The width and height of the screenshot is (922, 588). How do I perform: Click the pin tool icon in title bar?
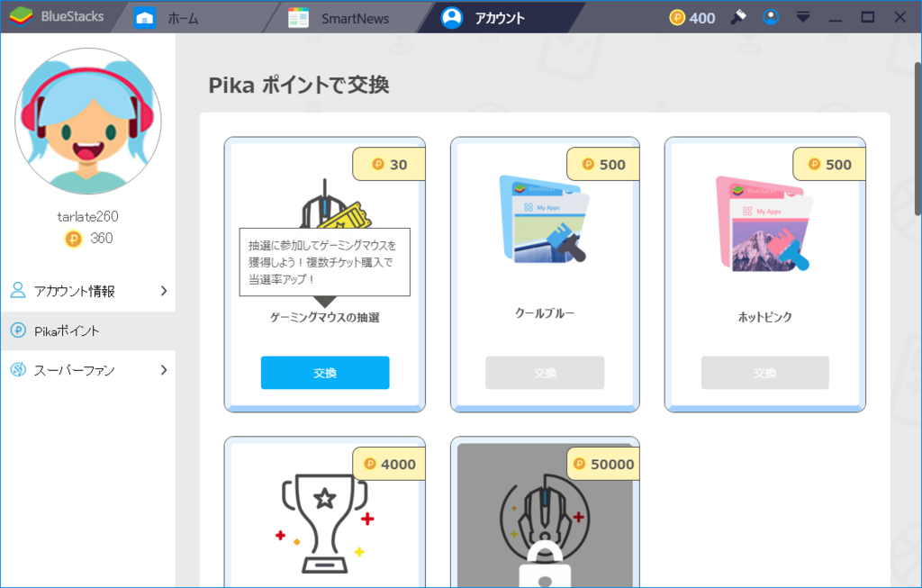[738, 17]
